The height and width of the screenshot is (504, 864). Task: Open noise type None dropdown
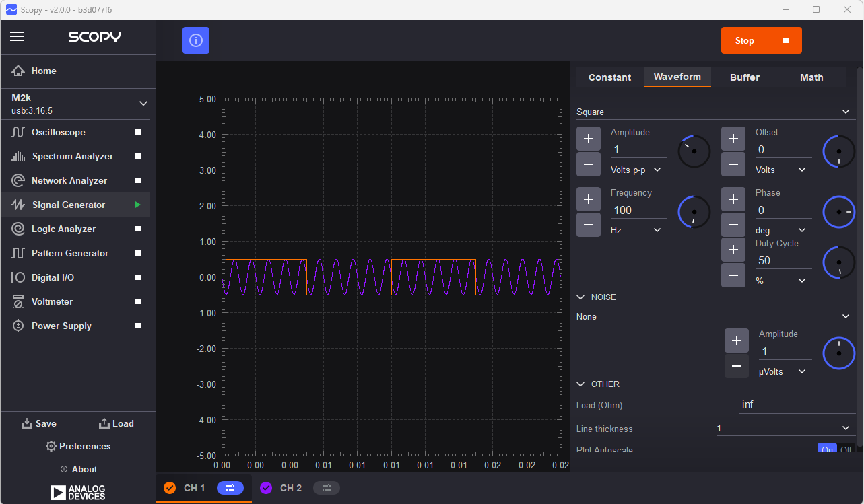tap(716, 316)
